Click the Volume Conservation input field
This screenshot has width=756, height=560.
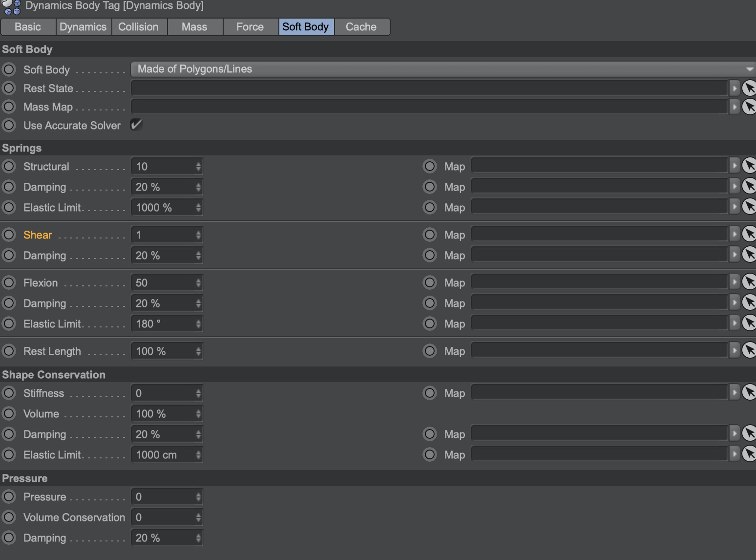pyautogui.click(x=167, y=517)
